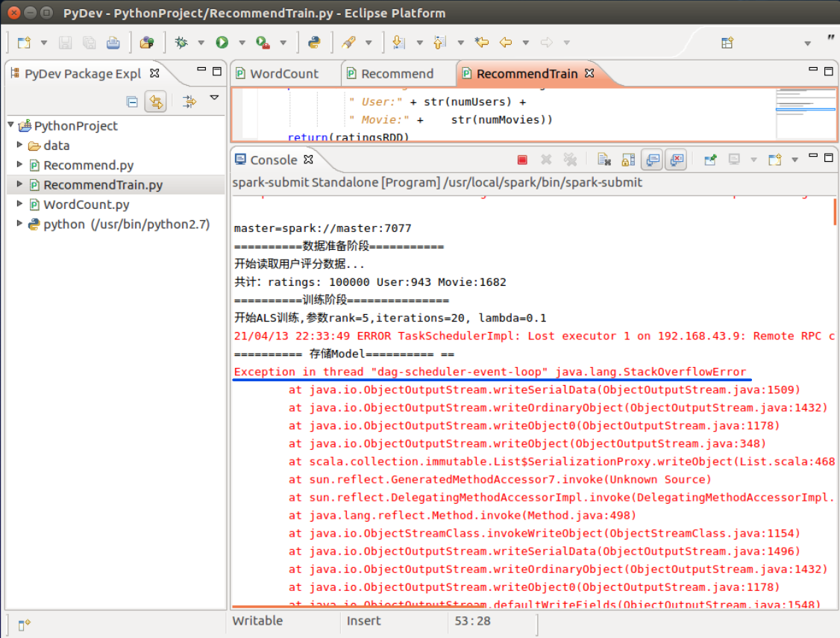This screenshot has height=638, width=840.
Task: Close the Console view tab
Action: (308, 160)
